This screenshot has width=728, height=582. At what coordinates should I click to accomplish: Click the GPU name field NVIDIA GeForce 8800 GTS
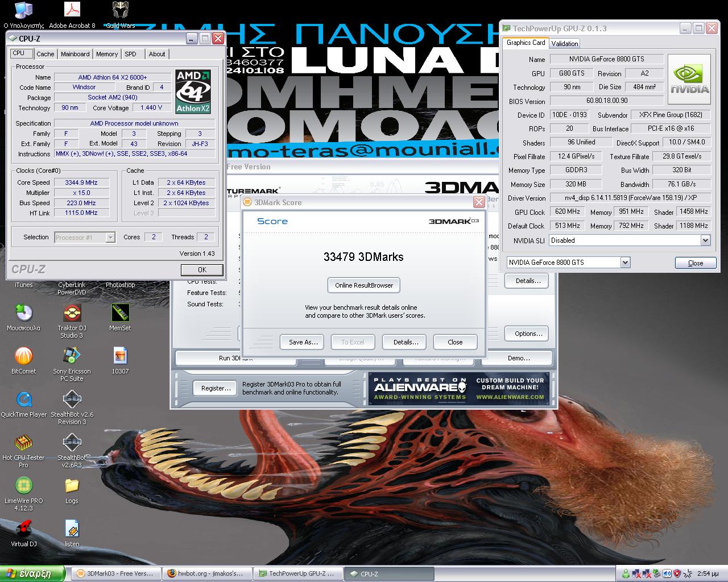(606, 59)
